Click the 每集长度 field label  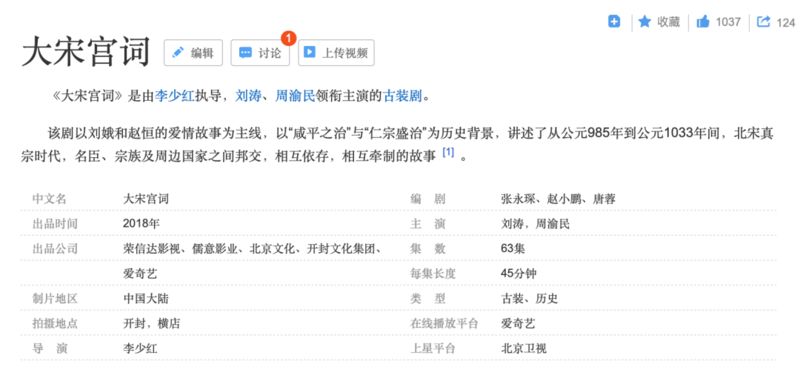433,274
